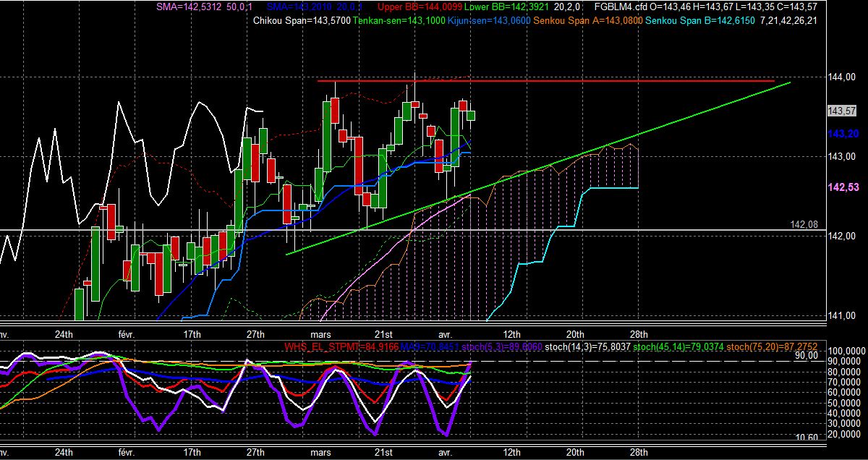
Task: Click the Ichimoku parameters 7,21,42,26,21
Action: [x=789, y=20]
